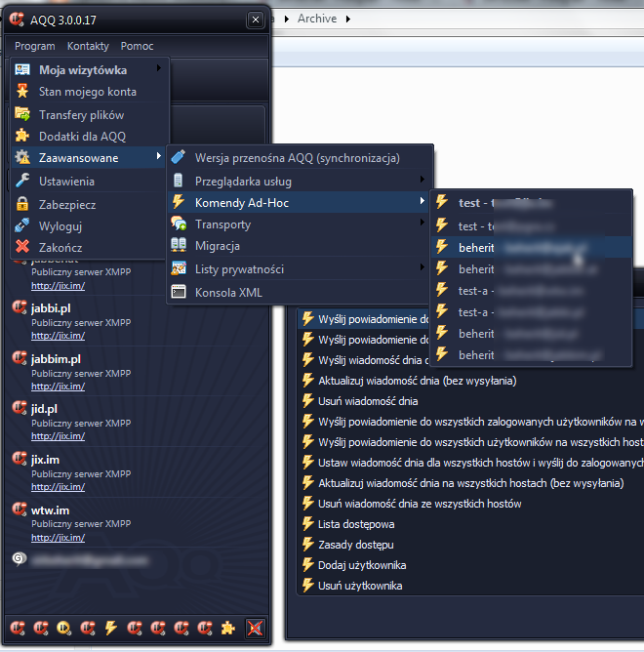This screenshot has height=652, width=644.
Task: Click the puzzle plugin icon in bottom bar
Action: tap(227, 628)
